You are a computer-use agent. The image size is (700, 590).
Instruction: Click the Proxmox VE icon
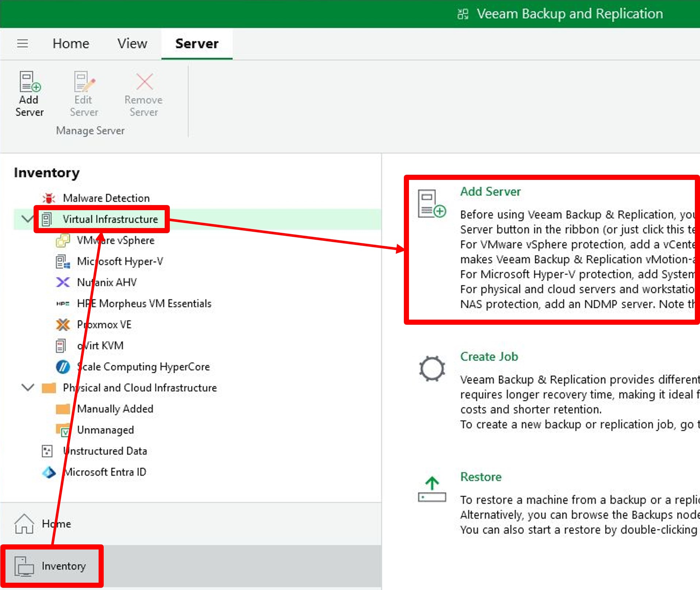(x=63, y=325)
